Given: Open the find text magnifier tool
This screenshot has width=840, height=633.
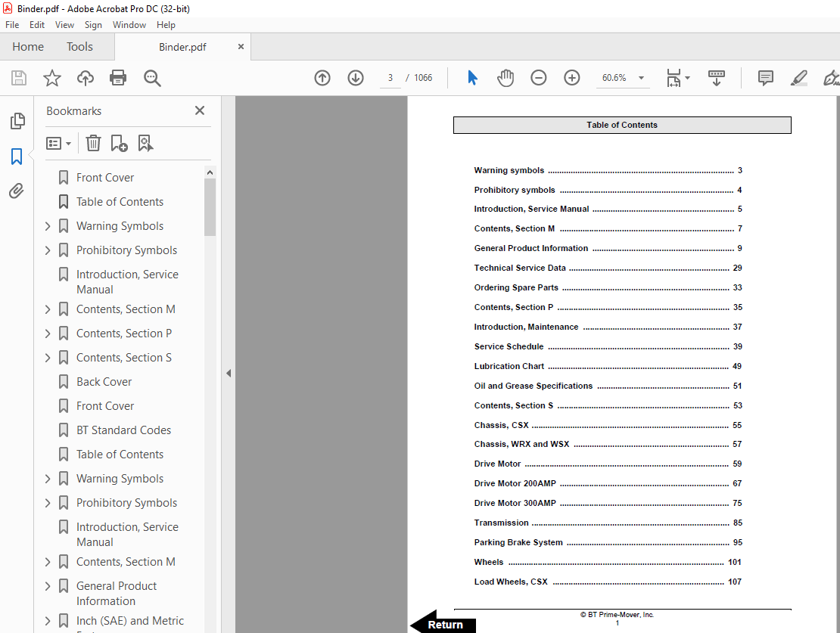Looking at the screenshot, I should tap(152, 78).
